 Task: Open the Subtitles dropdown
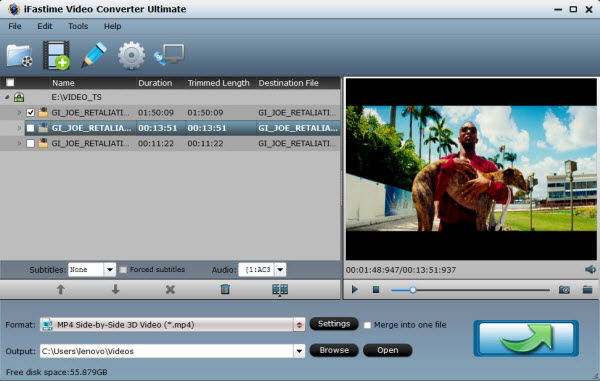coord(110,270)
